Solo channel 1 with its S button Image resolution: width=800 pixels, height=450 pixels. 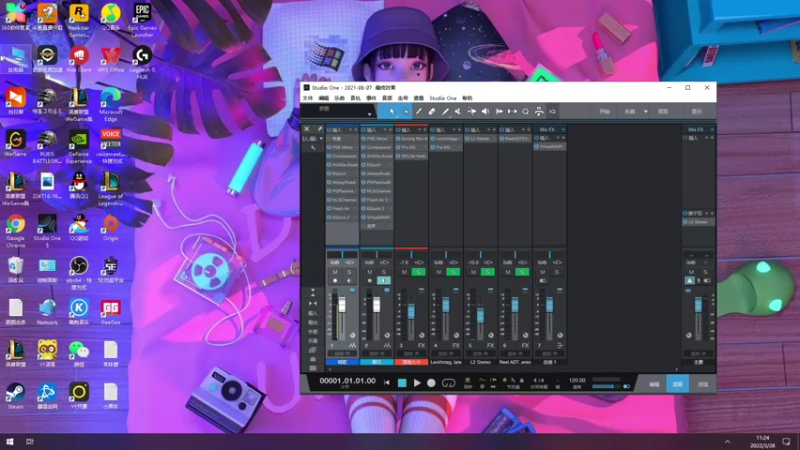coord(349,272)
